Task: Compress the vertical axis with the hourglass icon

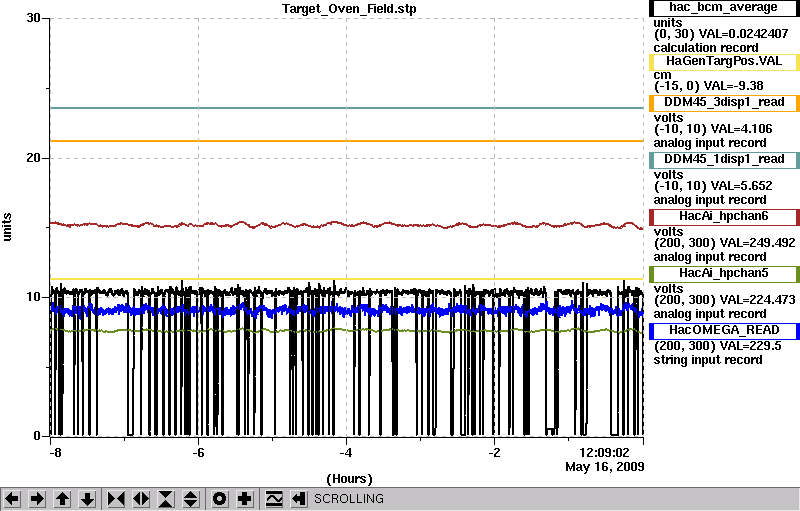Action: (166, 498)
